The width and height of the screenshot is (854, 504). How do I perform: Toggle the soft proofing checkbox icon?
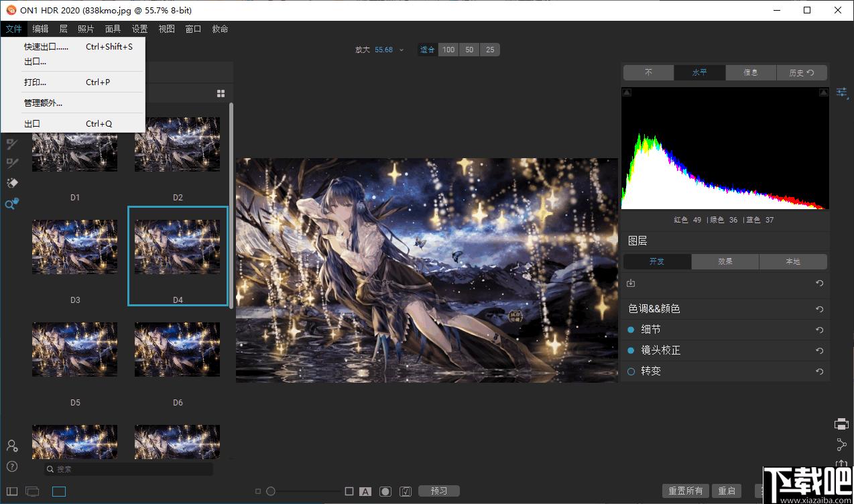(x=405, y=491)
